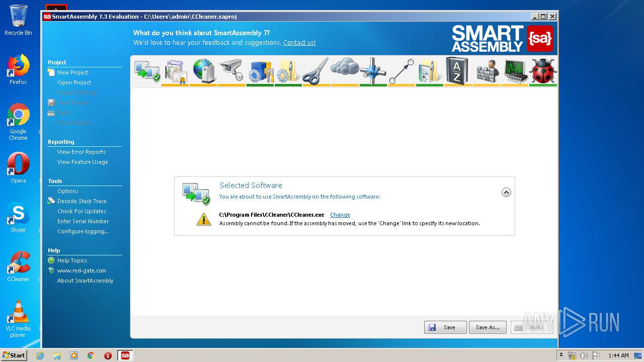Open Selected Software section icon in toolbar
The height and width of the screenshot is (362, 644).
[x=147, y=71]
